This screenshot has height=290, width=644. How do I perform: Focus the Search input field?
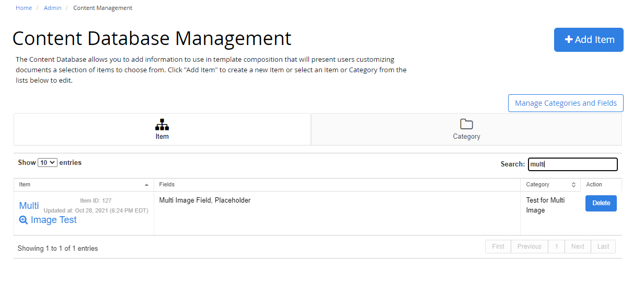point(573,164)
